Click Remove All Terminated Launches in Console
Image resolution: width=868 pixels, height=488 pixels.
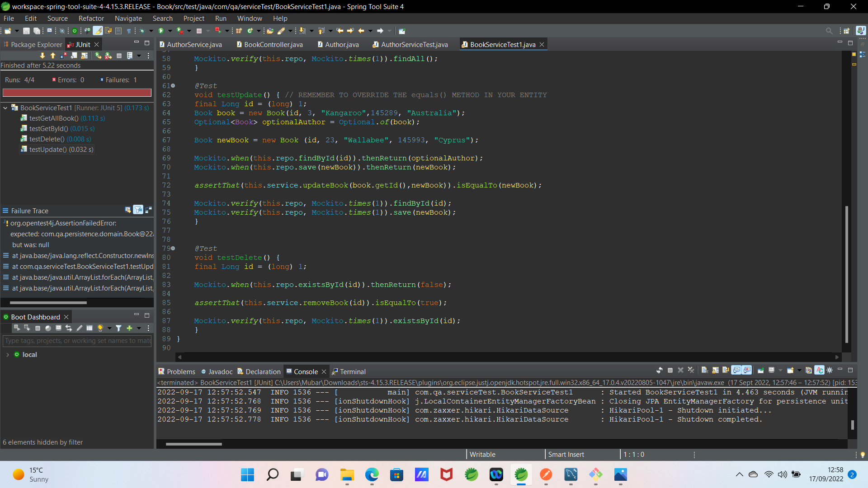[690, 371]
